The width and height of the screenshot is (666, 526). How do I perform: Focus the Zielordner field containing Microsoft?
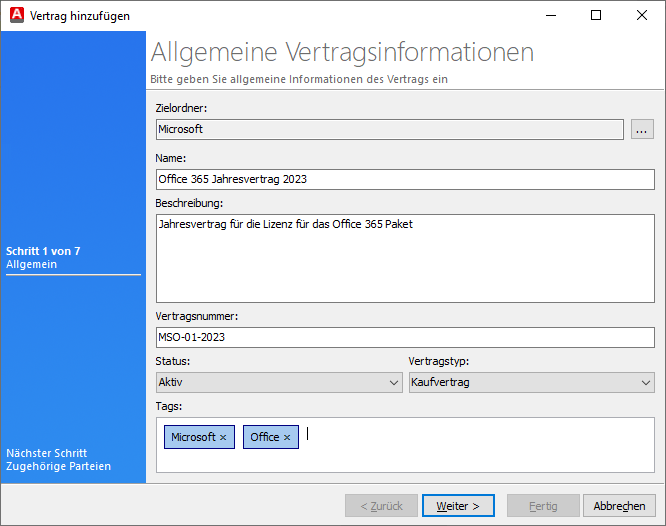389,129
